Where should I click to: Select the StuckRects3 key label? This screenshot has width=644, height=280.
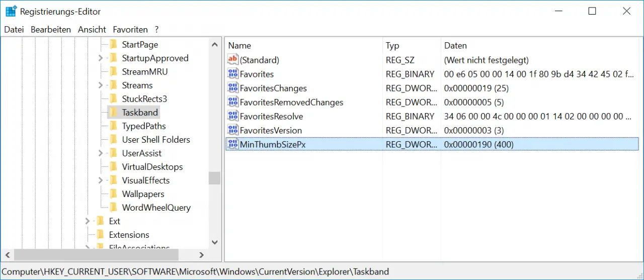[144, 99]
